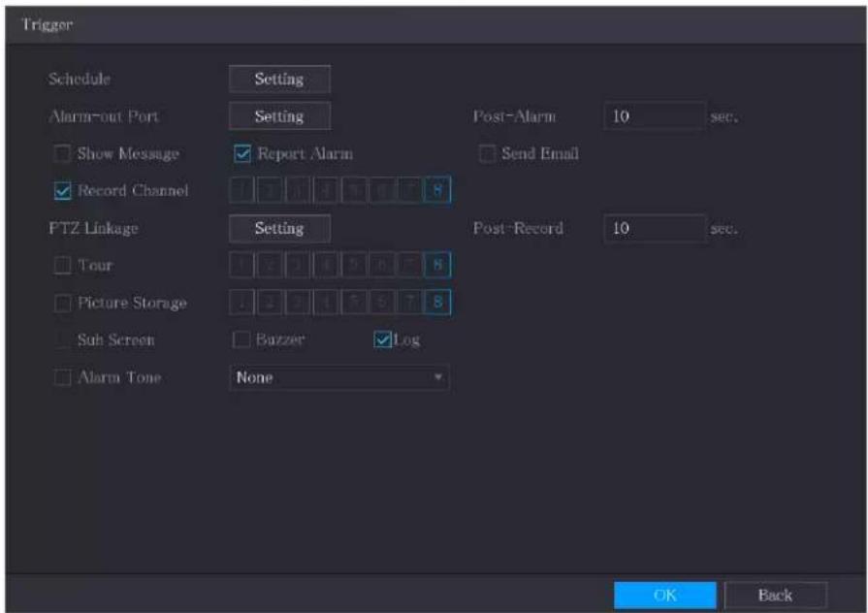Select Record Channel number 7
Image resolution: width=868 pixels, height=613 pixels.
[409, 190]
